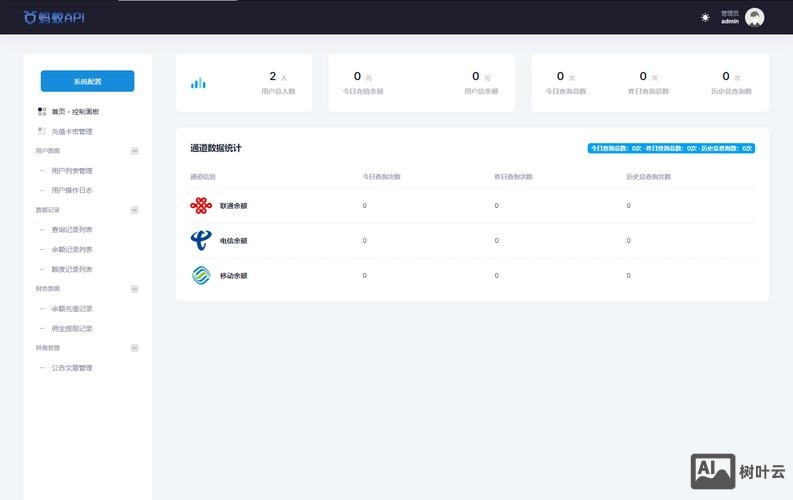Collapse the 其他管理 section

(135, 348)
